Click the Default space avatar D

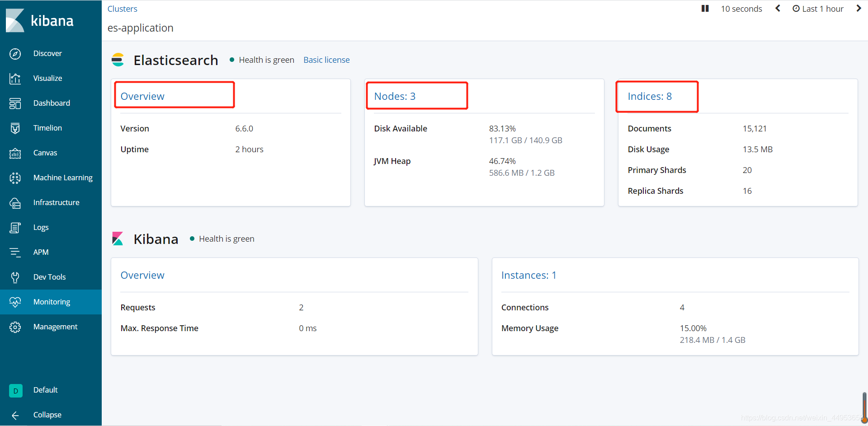[x=15, y=391]
